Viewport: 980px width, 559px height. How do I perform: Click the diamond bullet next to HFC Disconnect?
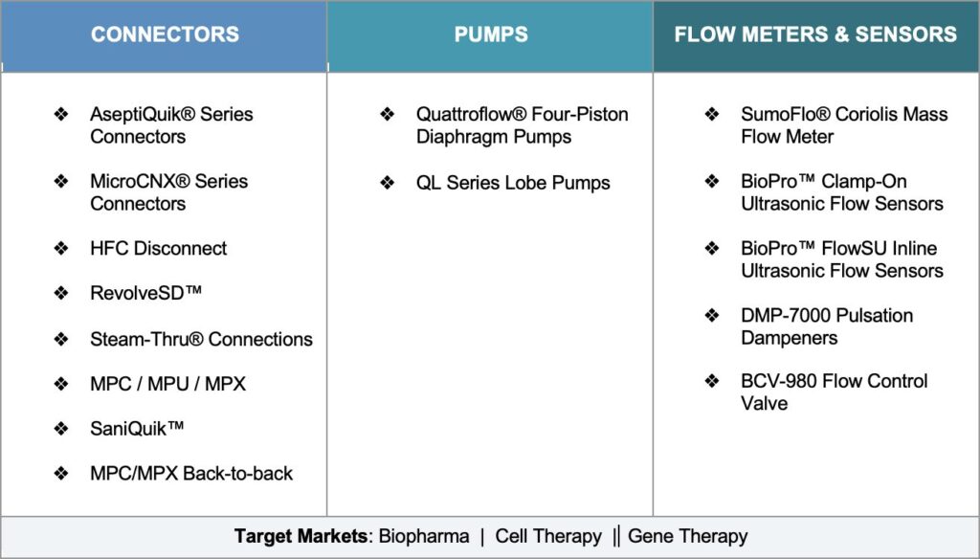pyautogui.click(x=61, y=249)
